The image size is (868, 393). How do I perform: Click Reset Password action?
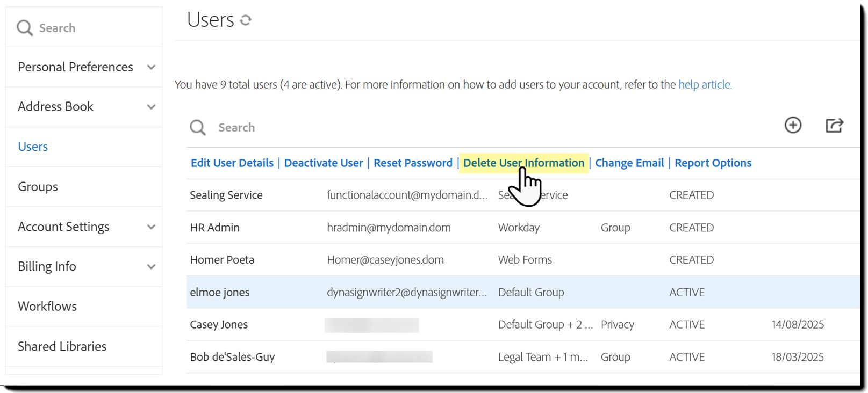413,163
